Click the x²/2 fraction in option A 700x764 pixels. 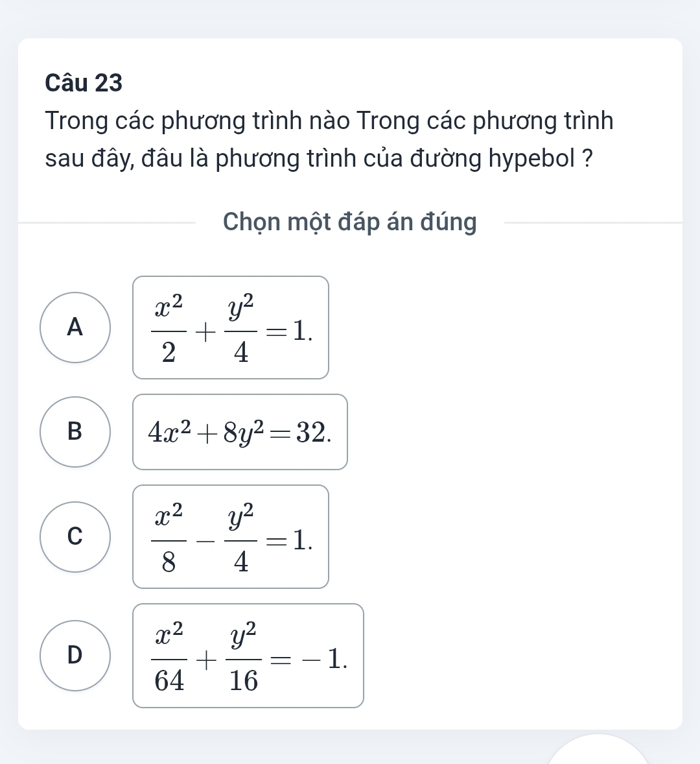(x=168, y=328)
